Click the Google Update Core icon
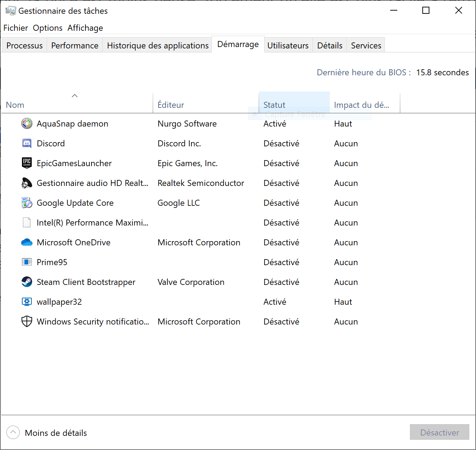The height and width of the screenshot is (450, 476). point(27,203)
